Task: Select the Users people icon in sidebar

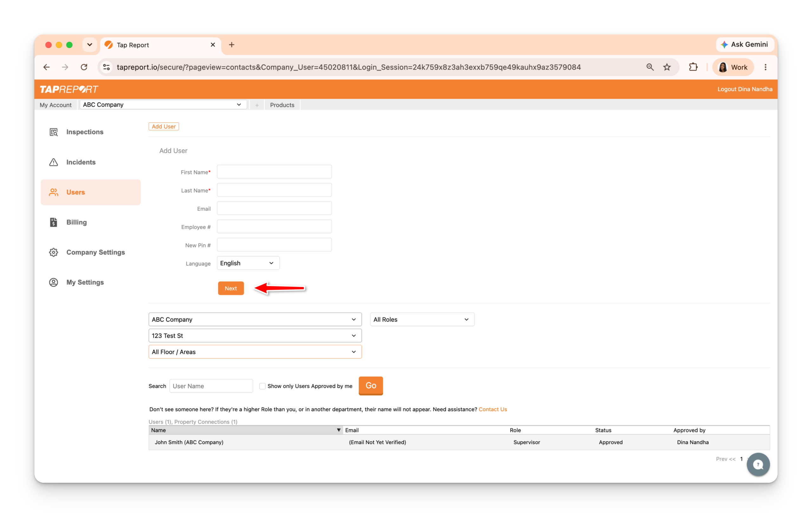Action: pos(54,192)
